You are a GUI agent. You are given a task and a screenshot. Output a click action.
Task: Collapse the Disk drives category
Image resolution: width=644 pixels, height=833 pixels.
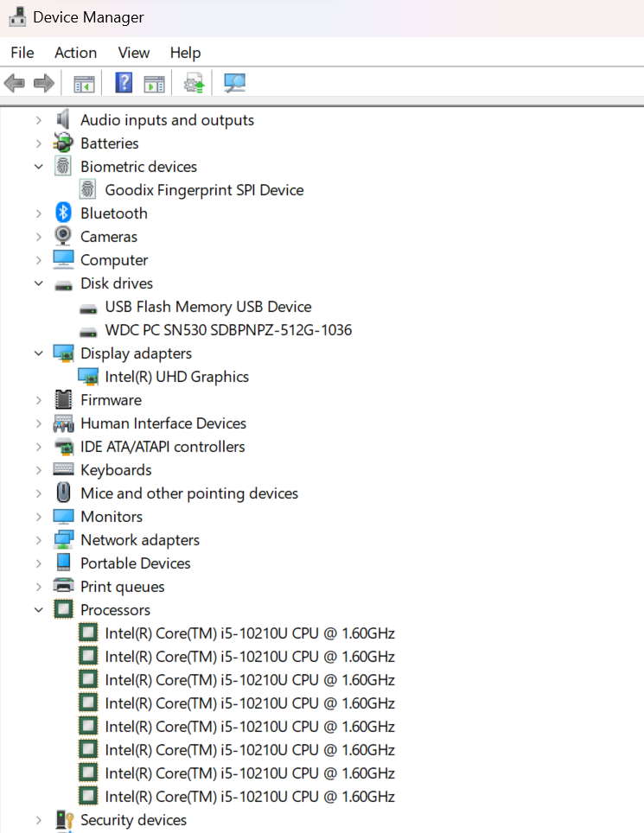pos(38,283)
